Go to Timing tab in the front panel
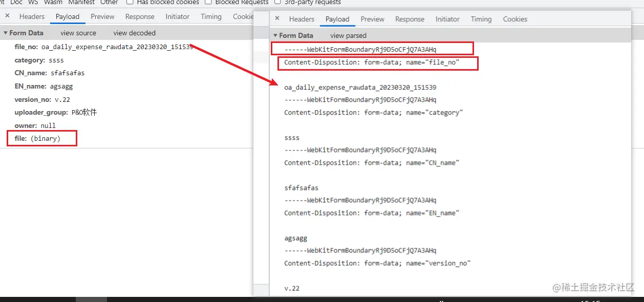This screenshot has width=644, height=302. tap(481, 19)
